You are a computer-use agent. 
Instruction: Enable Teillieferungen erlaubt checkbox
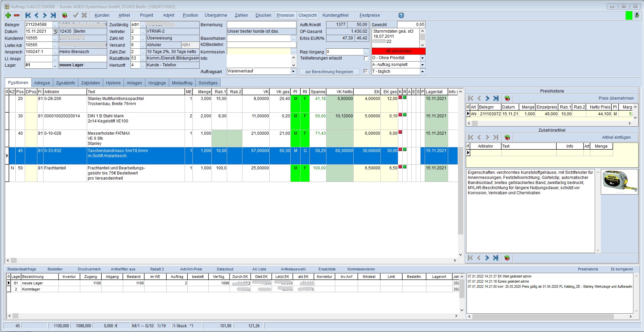pyautogui.click(x=366, y=58)
